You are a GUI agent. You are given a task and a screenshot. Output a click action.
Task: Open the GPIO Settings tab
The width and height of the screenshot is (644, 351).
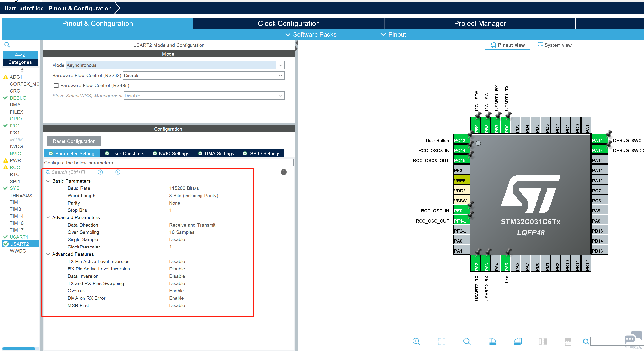[x=262, y=153]
